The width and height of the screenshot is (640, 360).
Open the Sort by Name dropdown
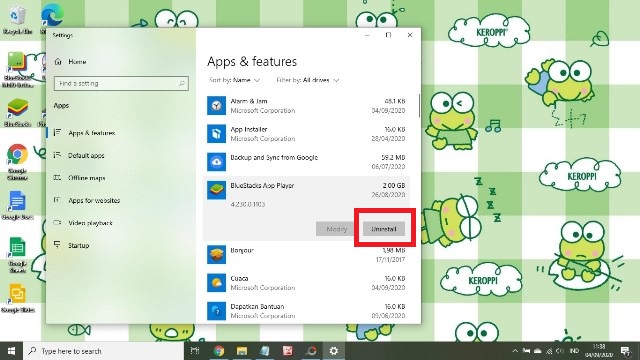pyautogui.click(x=234, y=80)
